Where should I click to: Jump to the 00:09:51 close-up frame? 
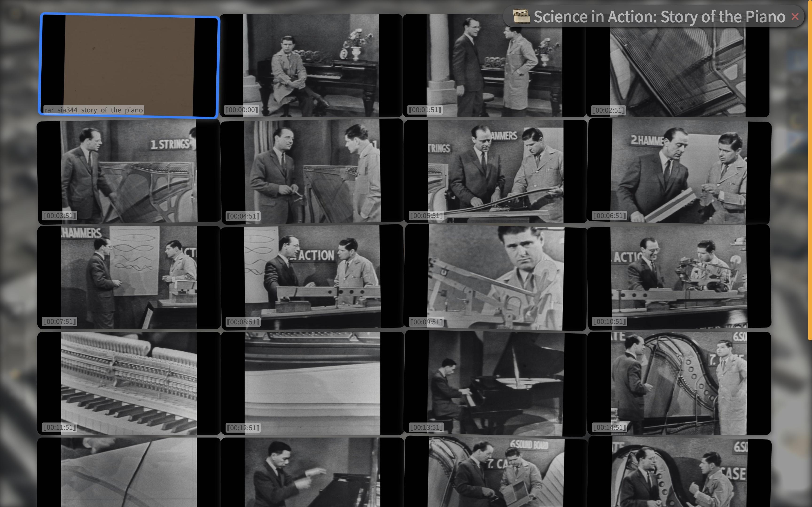tap(496, 278)
